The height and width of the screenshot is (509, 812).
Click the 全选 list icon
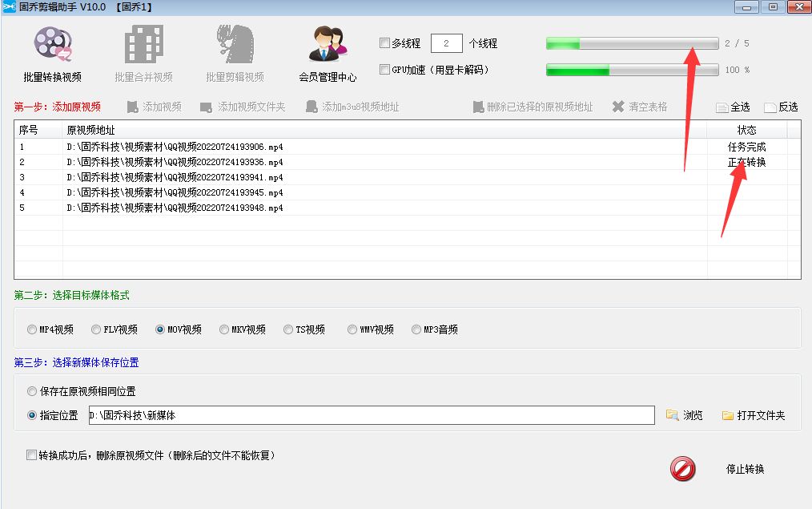722,107
